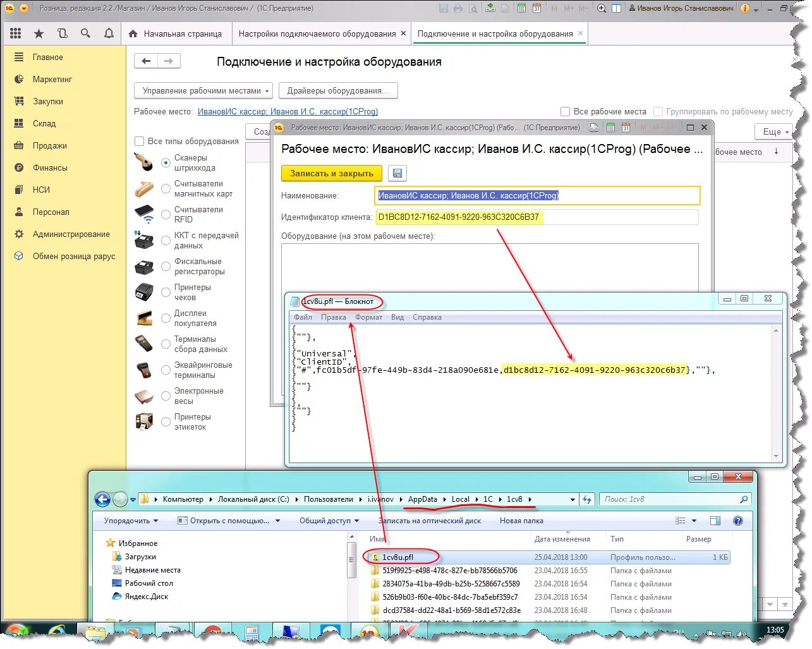Open the ИвановИС кассир workplace link

pos(288,111)
